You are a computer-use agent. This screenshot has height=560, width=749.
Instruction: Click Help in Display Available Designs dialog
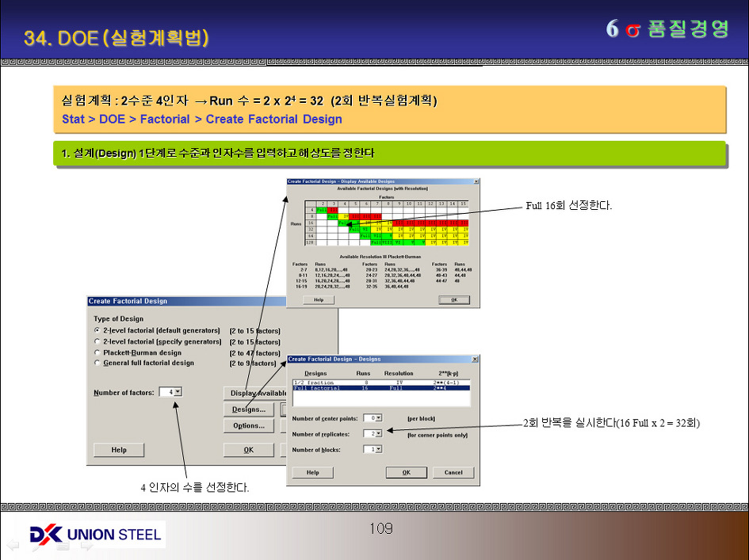(x=319, y=300)
